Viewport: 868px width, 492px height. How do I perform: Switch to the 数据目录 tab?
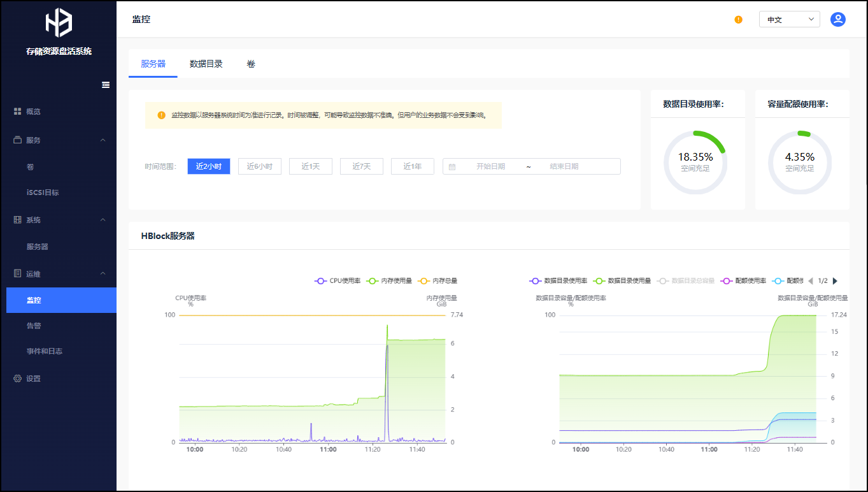(206, 64)
